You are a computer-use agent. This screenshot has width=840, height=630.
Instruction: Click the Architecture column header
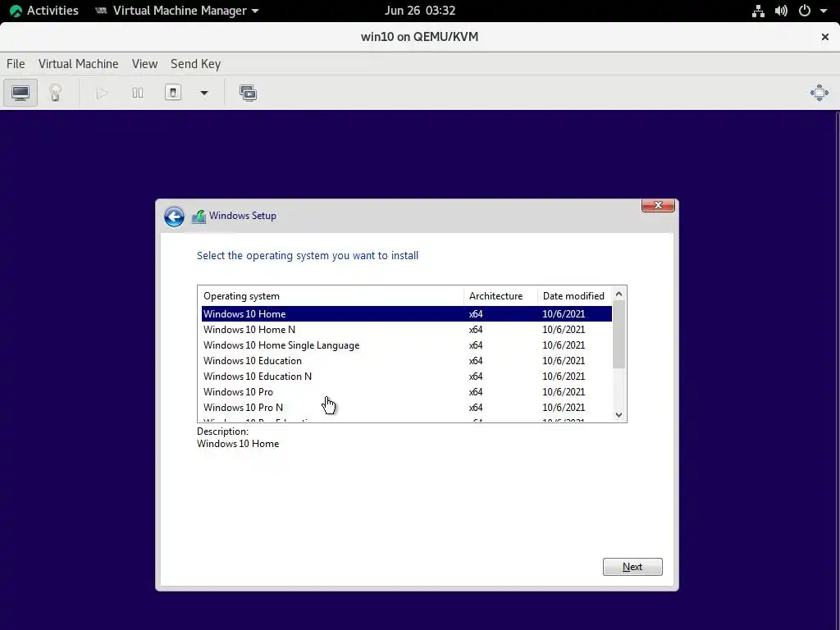[500, 295]
